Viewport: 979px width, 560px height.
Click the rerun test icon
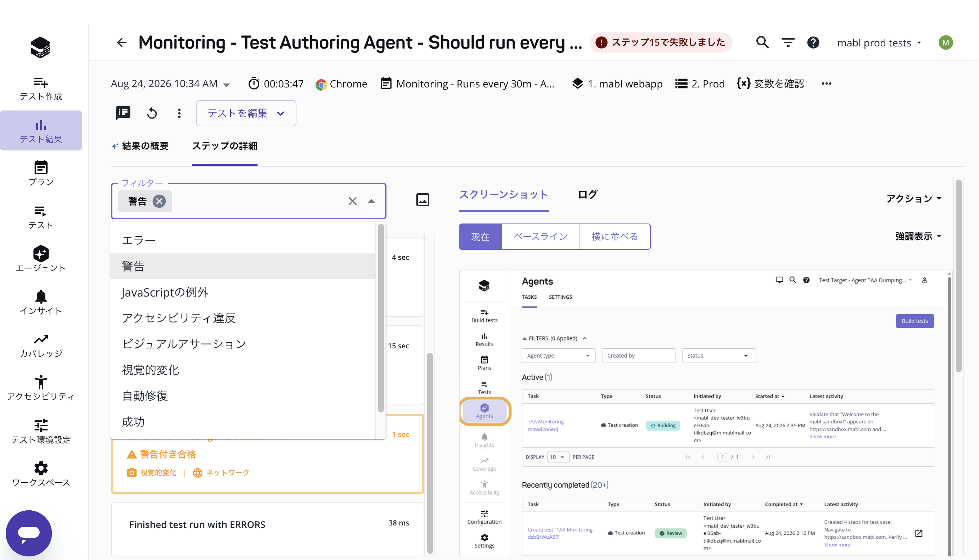[152, 113]
